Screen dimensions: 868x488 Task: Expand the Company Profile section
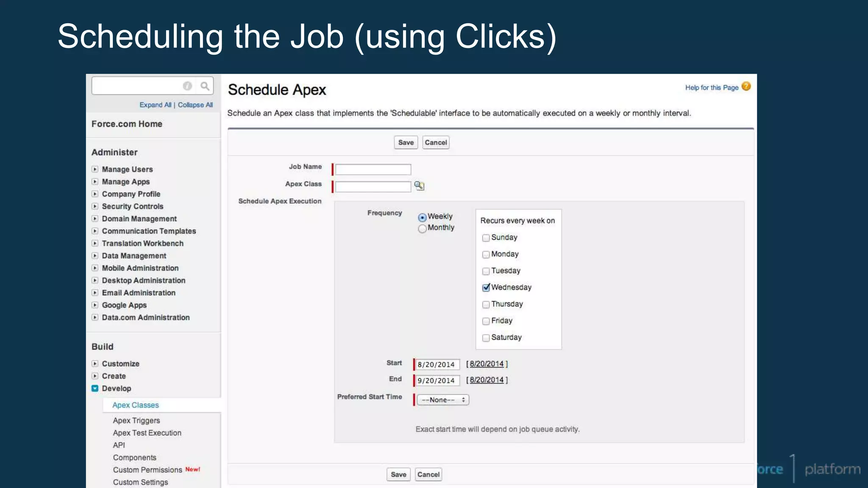click(95, 194)
